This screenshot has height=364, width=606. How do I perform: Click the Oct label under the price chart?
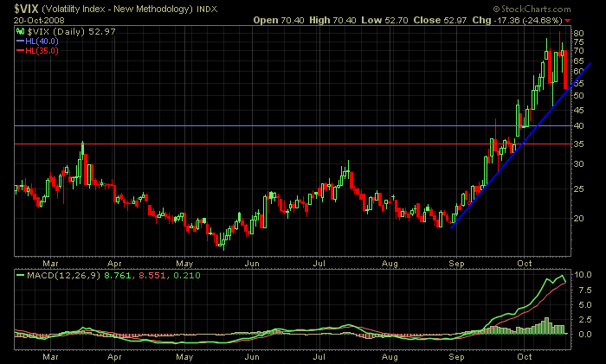tap(525, 263)
